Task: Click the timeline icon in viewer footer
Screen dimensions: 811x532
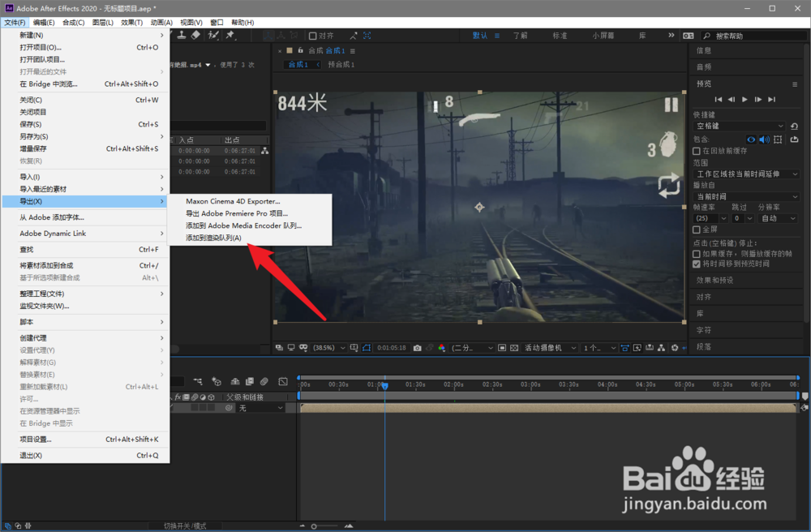Action: [649, 348]
